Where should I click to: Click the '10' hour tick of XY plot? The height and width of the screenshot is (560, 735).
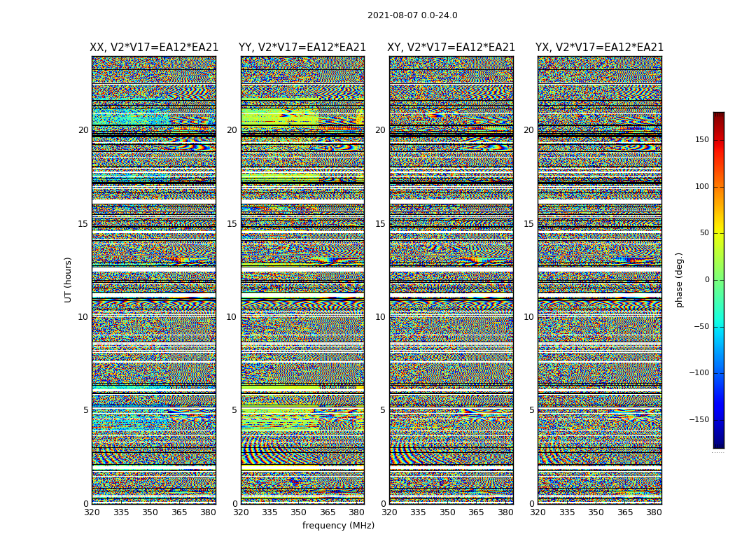(x=380, y=317)
